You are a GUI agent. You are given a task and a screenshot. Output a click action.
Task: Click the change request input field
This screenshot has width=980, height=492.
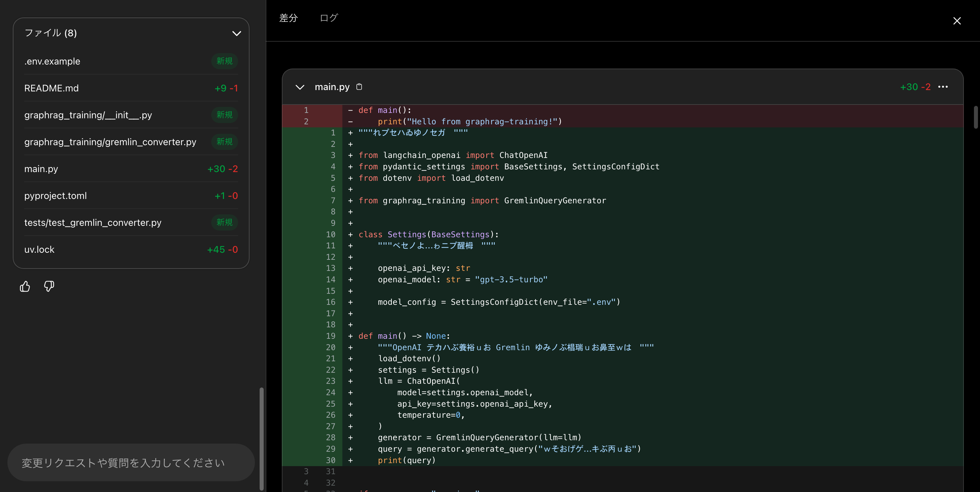click(130, 463)
